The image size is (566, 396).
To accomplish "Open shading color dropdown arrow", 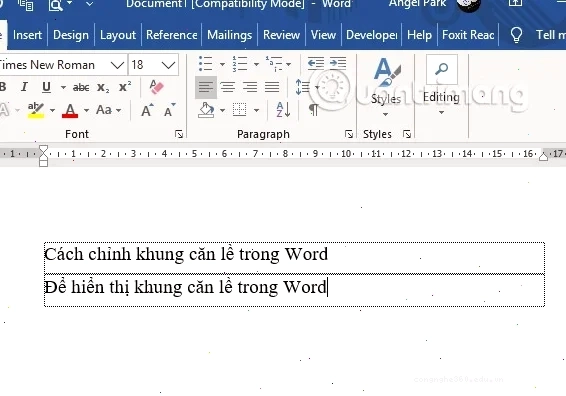I will pos(222,110).
